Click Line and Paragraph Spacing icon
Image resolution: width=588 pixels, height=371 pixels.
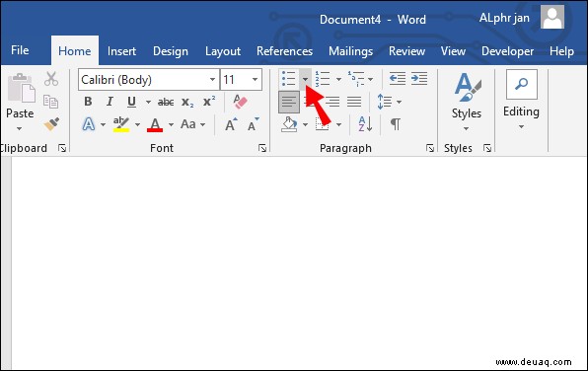click(x=385, y=102)
